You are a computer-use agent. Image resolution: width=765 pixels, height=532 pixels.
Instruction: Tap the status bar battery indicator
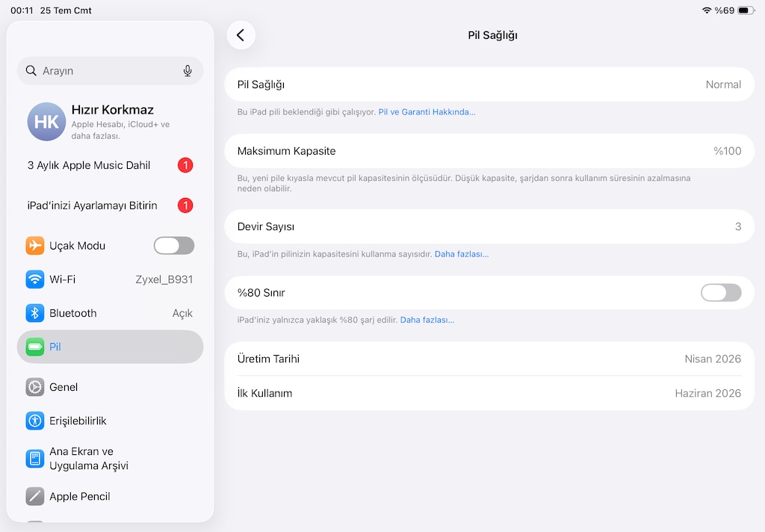(x=746, y=10)
